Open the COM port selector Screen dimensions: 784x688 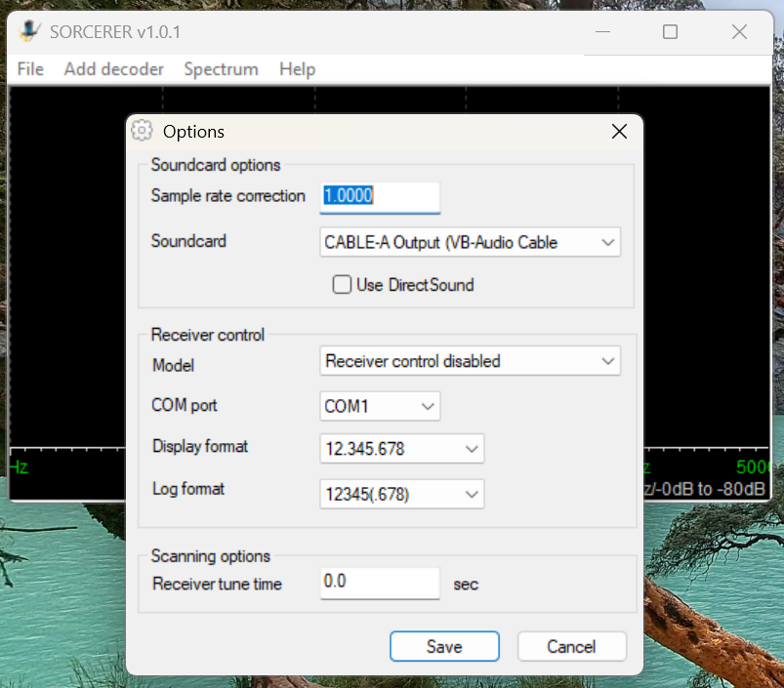click(380, 406)
